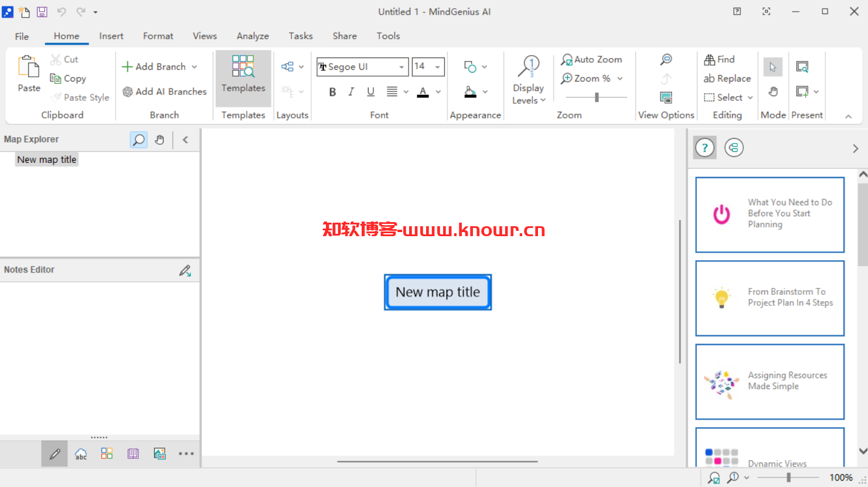Click the map structure icon in side panel
The width and height of the screenshot is (868, 487).
click(734, 148)
